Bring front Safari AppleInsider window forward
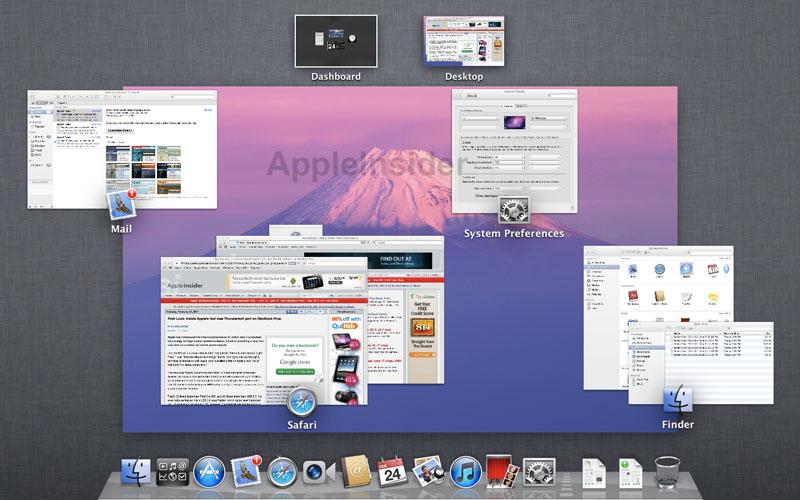The height and width of the screenshot is (500, 800). 264,331
